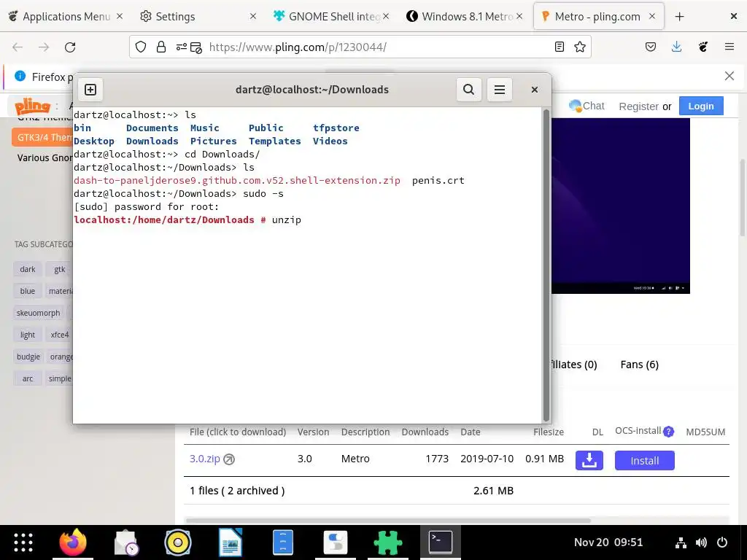Open the file manager in the dock
747x560 pixels.
tap(283, 542)
